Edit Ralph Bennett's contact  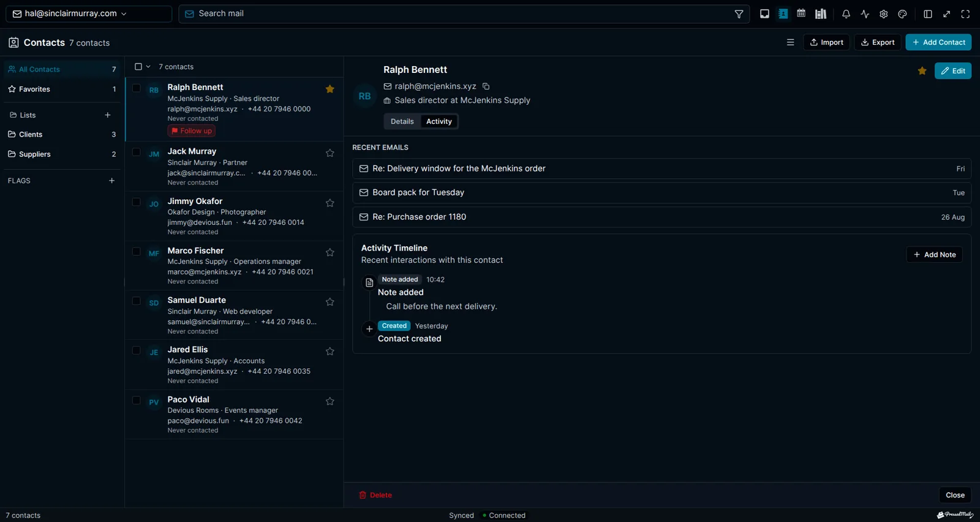click(953, 71)
